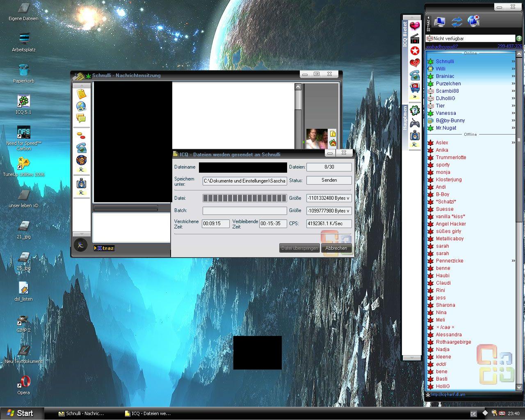The height and width of the screenshot is (420, 525).
Task: Select the offline contact Metallicaboy
Action: coord(450,239)
